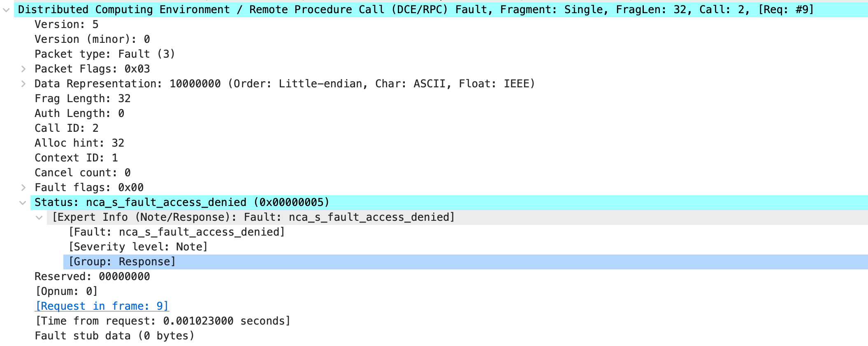
Task: Collapse the DCE/RPC Fault protocol tree
Action: pos(6,10)
